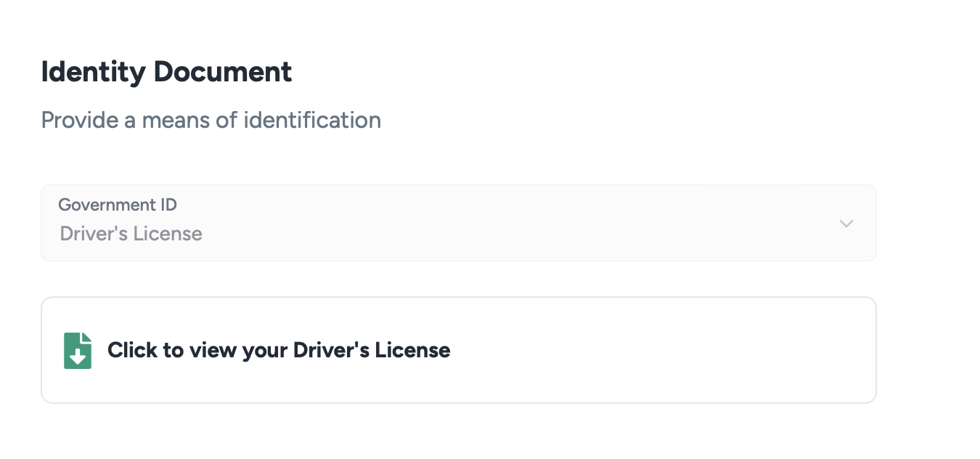Click "Provide a means of identification" subtitle

point(211,120)
